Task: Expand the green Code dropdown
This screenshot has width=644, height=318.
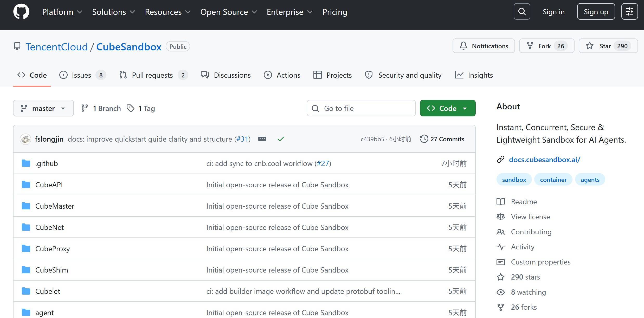Action: [x=447, y=108]
